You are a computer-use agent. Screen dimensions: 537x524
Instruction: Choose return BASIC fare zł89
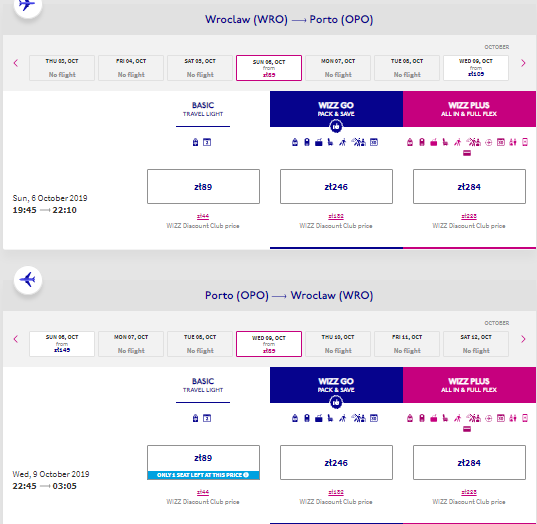(x=203, y=458)
